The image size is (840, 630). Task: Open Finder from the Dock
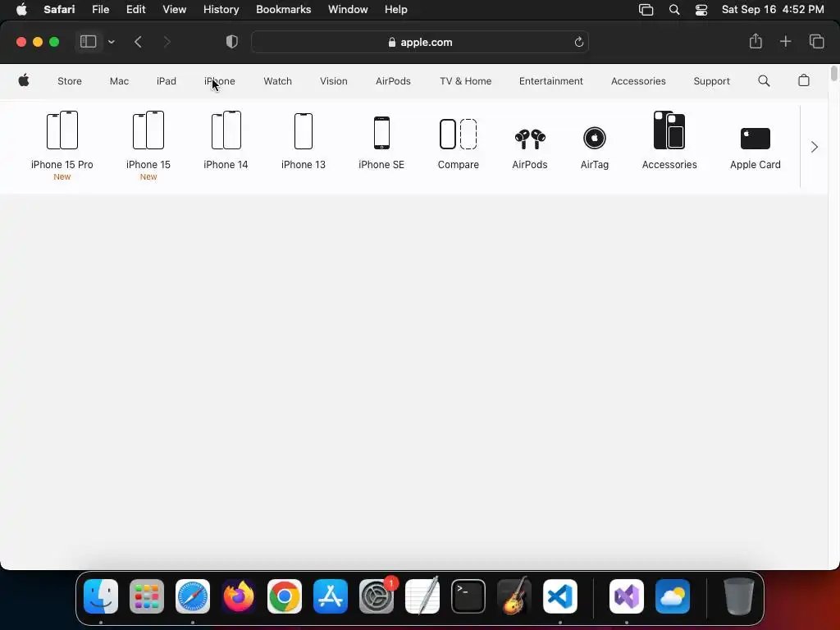[x=101, y=596]
